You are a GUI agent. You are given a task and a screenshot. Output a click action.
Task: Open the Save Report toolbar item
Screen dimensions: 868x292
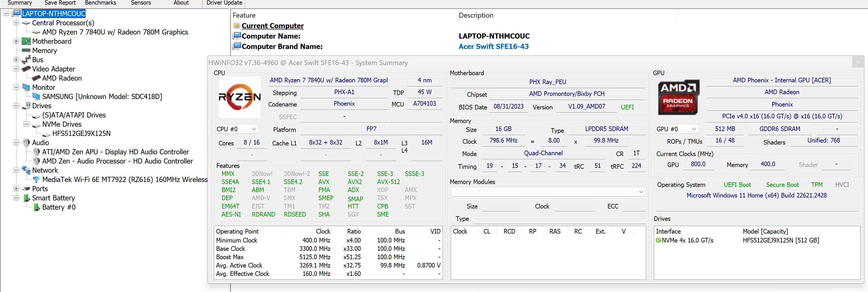(60, 3)
